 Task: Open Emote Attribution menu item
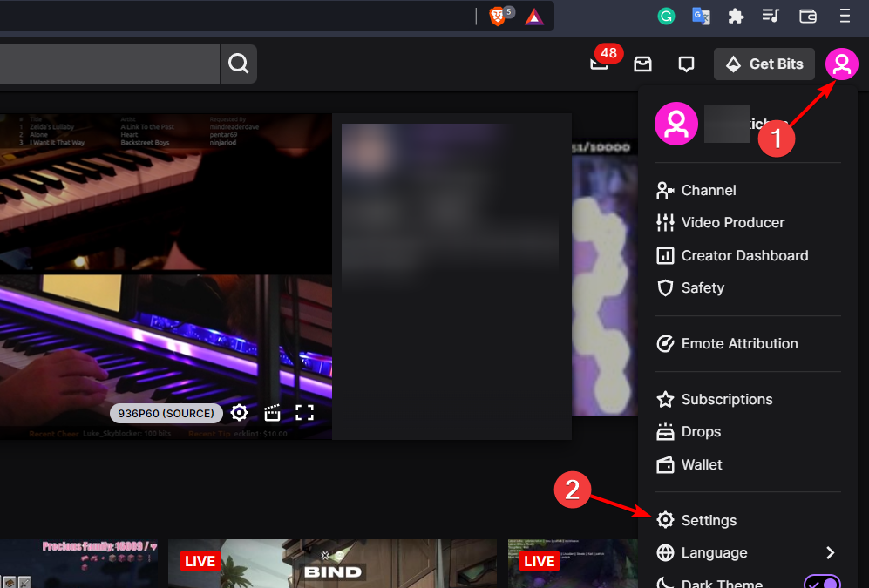pos(748,344)
